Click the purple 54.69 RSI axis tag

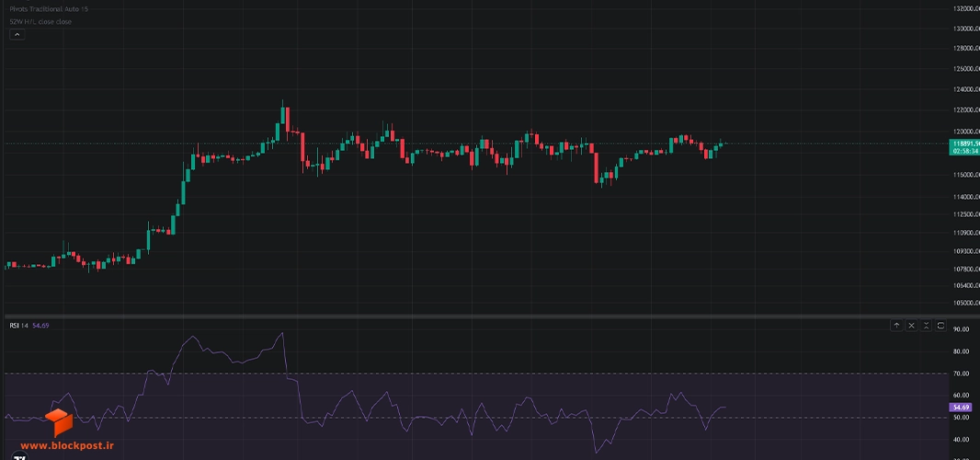click(x=960, y=408)
